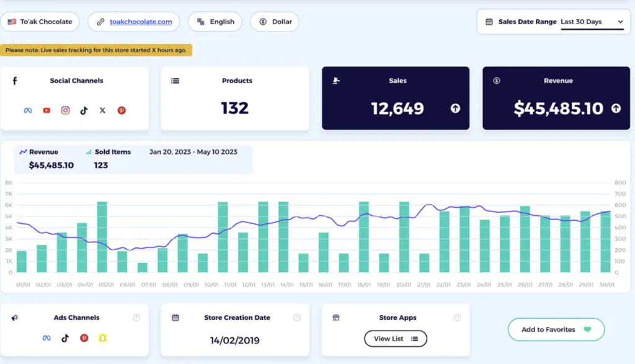Screen dimensions: 635x364
Task: Open the TikTok social channel icon
Action: pyautogui.click(x=84, y=110)
